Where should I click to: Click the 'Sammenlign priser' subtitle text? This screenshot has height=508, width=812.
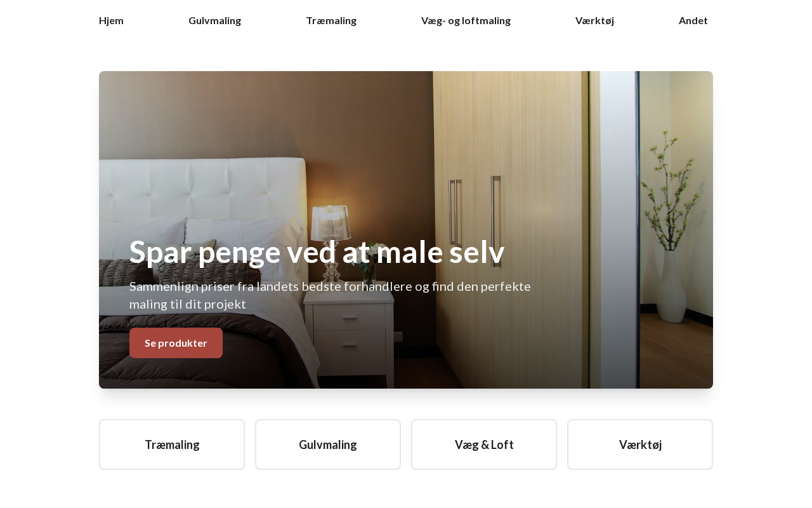pyautogui.click(x=330, y=295)
